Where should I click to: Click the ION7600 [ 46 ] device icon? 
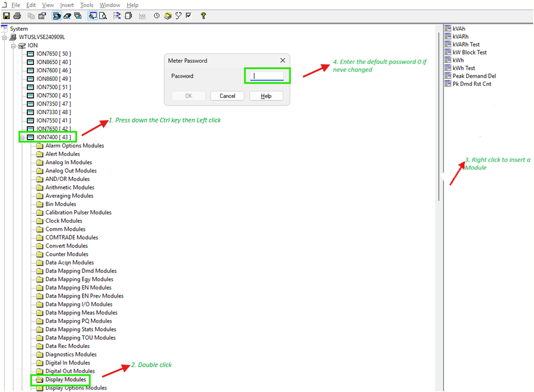[x=30, y=70]
